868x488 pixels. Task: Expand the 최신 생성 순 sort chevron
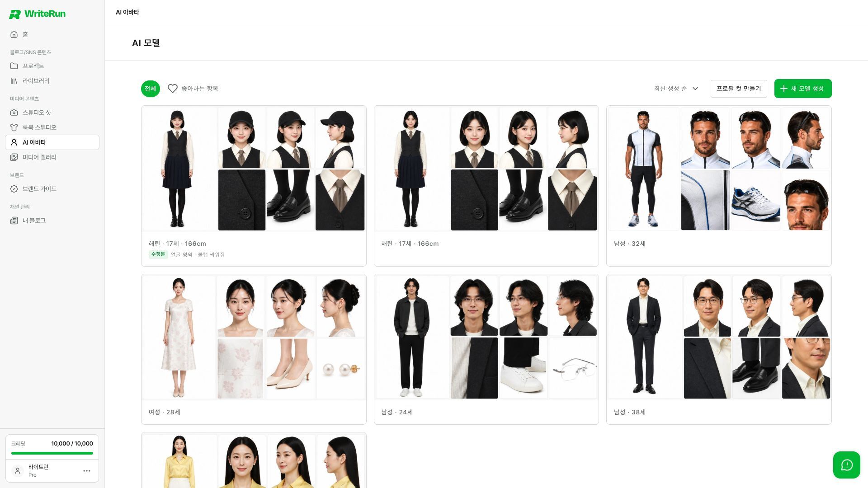695,89
